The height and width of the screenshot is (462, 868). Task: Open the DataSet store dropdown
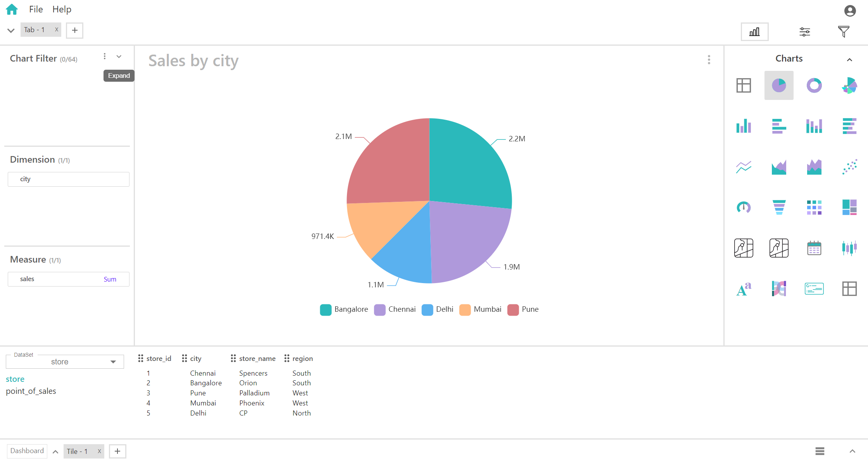point(65,362)
